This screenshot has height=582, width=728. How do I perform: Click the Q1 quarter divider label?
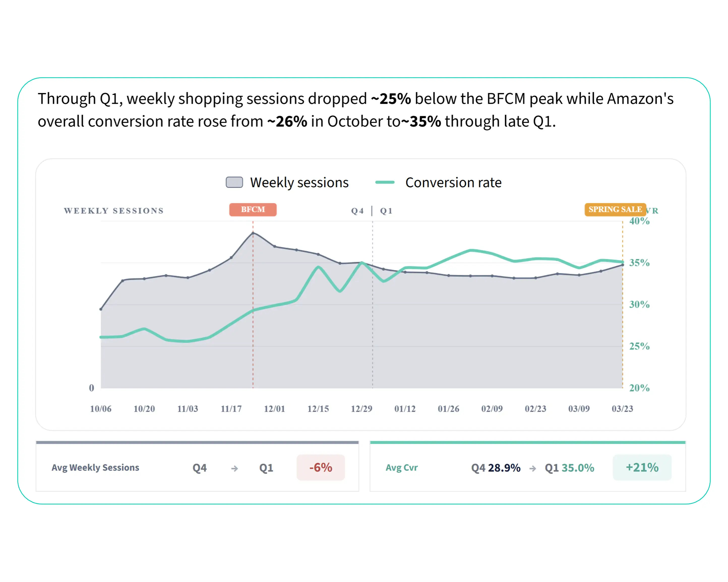tap(386, 211)
